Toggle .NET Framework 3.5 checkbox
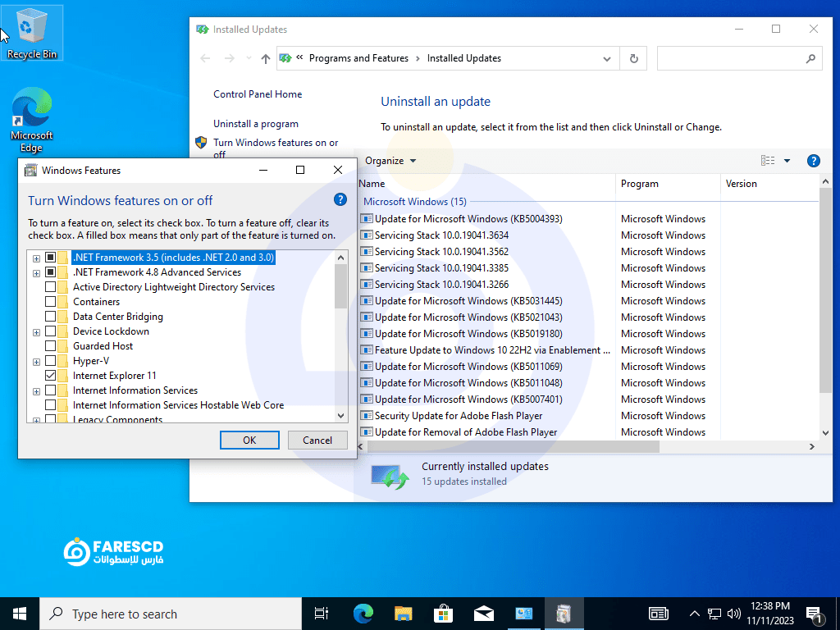 (x=50, y=257)
